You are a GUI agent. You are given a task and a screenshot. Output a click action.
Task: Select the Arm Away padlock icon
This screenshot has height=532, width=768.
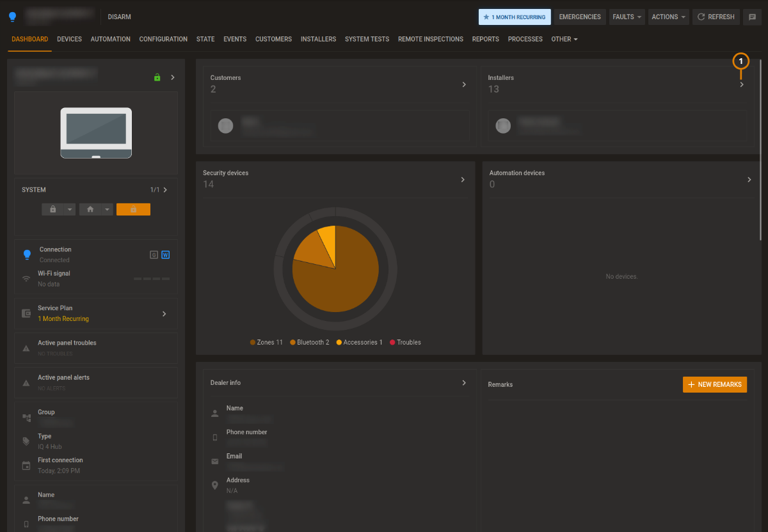(x=52, y=209)
